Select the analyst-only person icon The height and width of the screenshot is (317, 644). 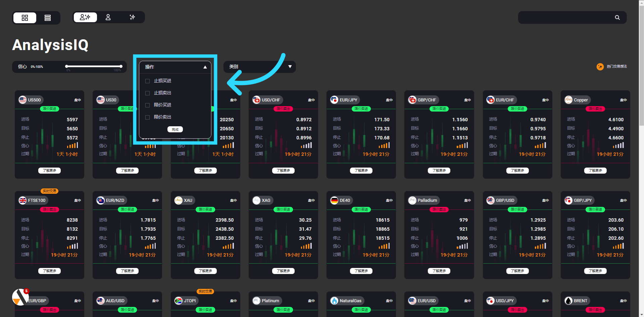(x=108, y=17)
